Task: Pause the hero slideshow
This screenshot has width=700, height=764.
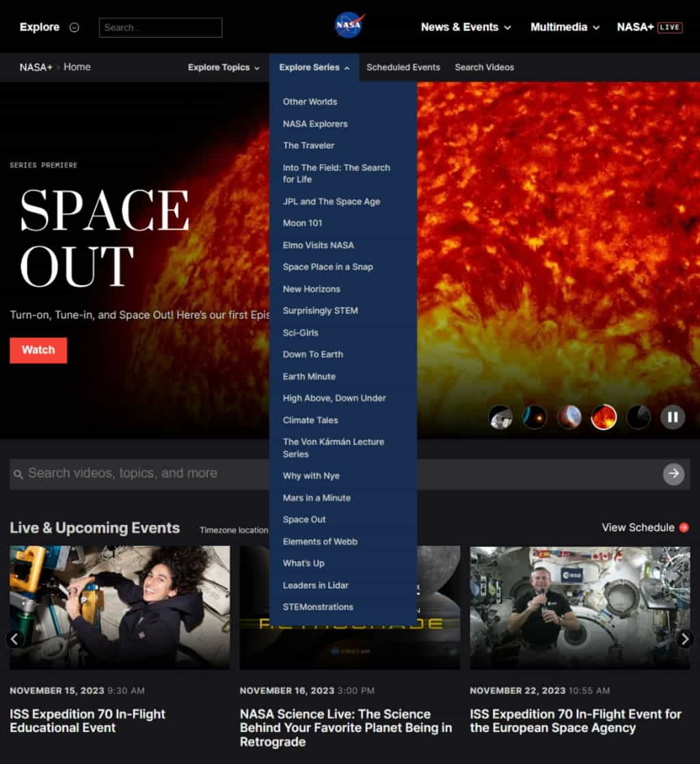Action: 672,417
